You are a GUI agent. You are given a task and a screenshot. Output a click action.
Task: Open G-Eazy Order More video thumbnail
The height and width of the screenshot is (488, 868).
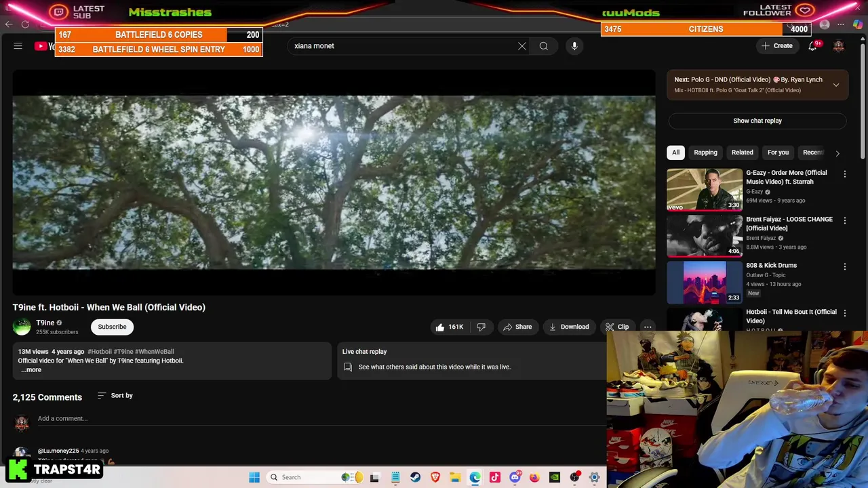pyautogui.click(x=705, y=190)
